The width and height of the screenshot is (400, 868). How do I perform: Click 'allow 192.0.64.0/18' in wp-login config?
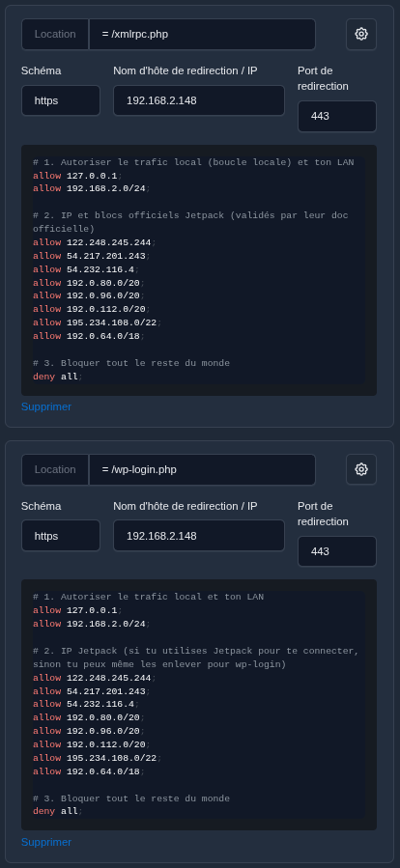89,771
